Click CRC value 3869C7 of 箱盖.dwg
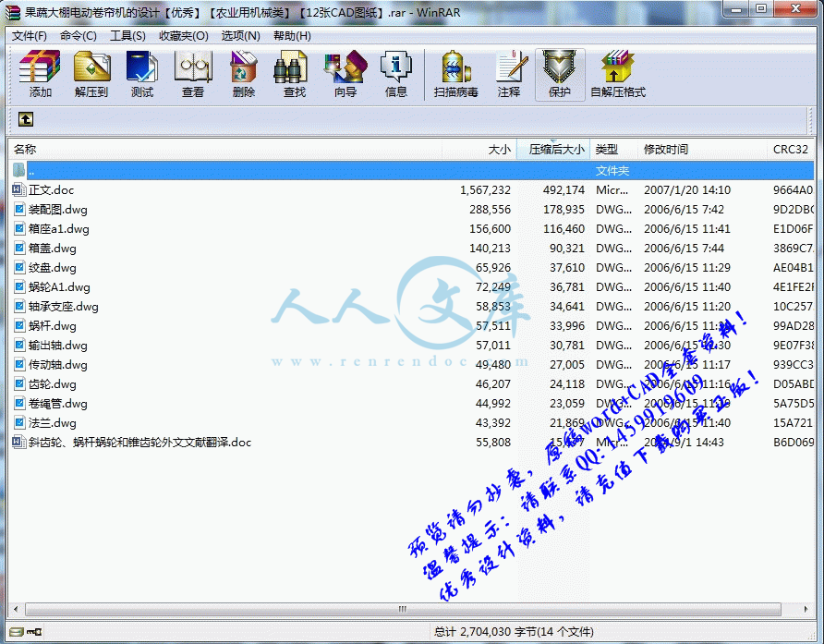The height and width of the screenshot is (644, 824). [793, 249]
